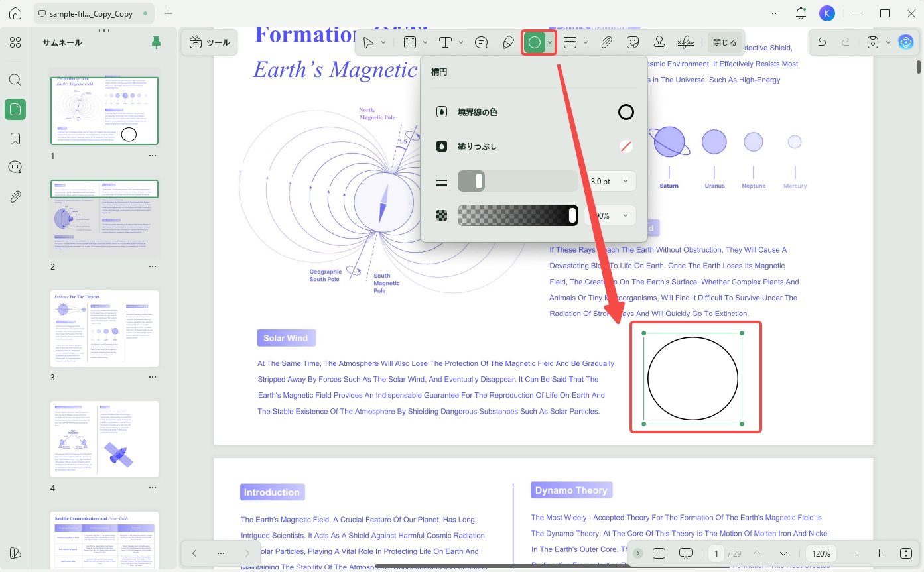Open the ツール menu
Screen dimensions: 924x572
(210, 42)
